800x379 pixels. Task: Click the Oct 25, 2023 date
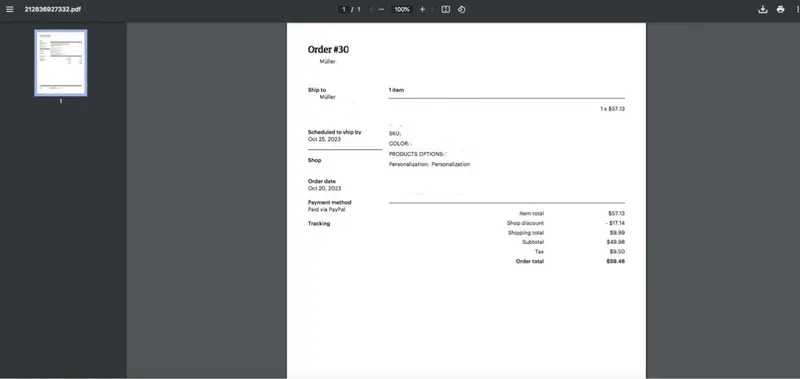(x=324, y=139)
